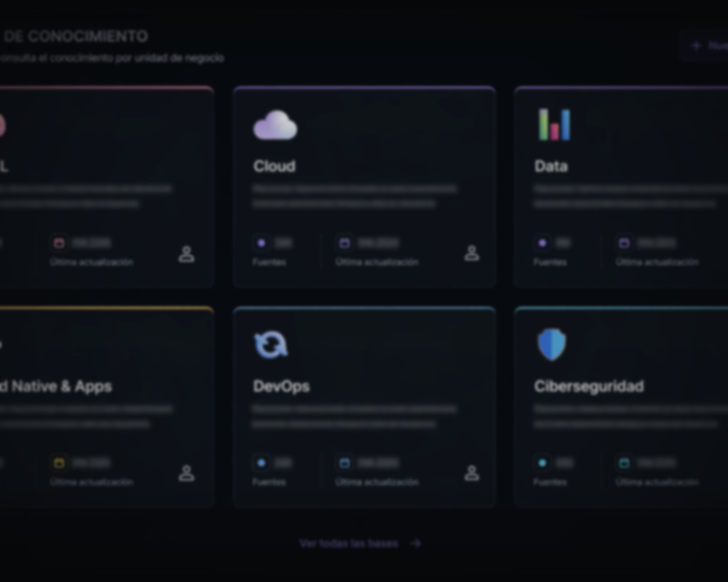728x582 pixels.
Task: Open the "Ver todas las bases" link
Action: pyautogui.click(x=349, y=543)
